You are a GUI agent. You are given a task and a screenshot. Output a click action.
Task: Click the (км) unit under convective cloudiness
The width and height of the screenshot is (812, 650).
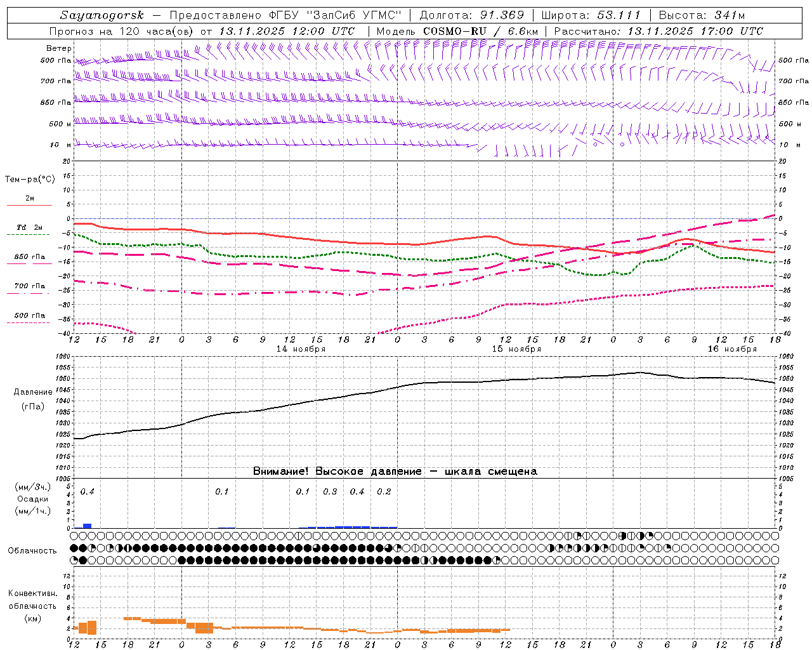[x=32, y=618]
